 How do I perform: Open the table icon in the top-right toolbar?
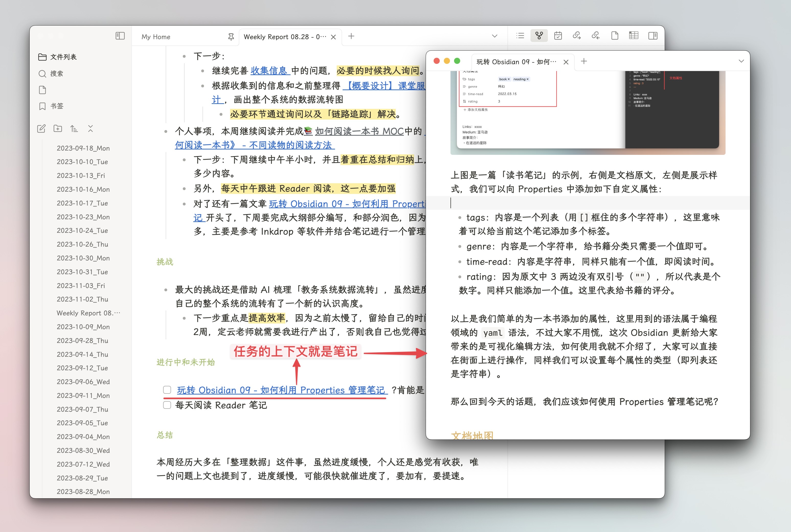[x=634, y=36]
